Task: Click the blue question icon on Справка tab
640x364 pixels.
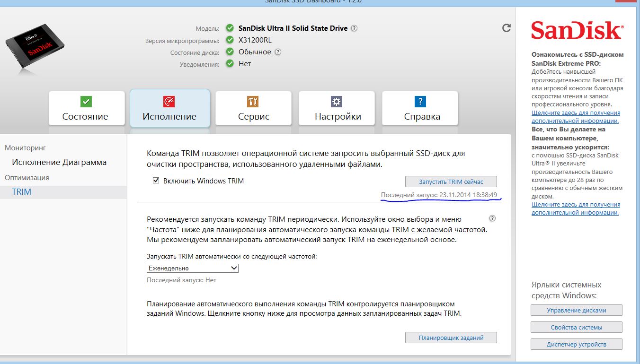Action: (420, 101)
